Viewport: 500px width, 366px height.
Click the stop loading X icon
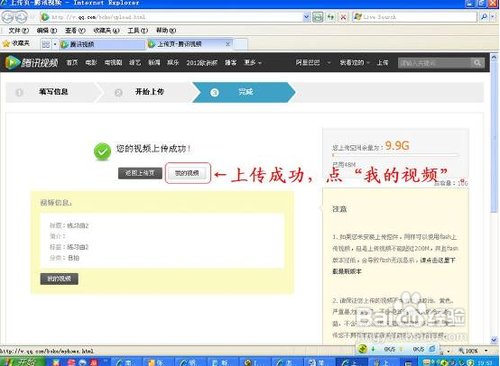click(x=343, y=17)
